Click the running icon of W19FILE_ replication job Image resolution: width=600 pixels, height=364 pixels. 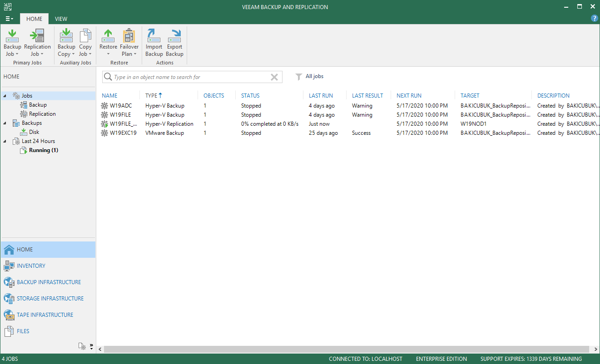[104, 124]
